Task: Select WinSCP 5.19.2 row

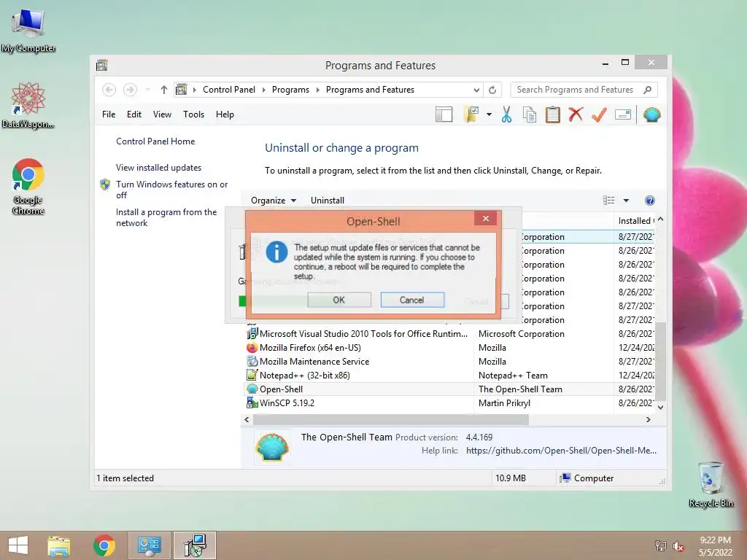Action: point(450,402)
